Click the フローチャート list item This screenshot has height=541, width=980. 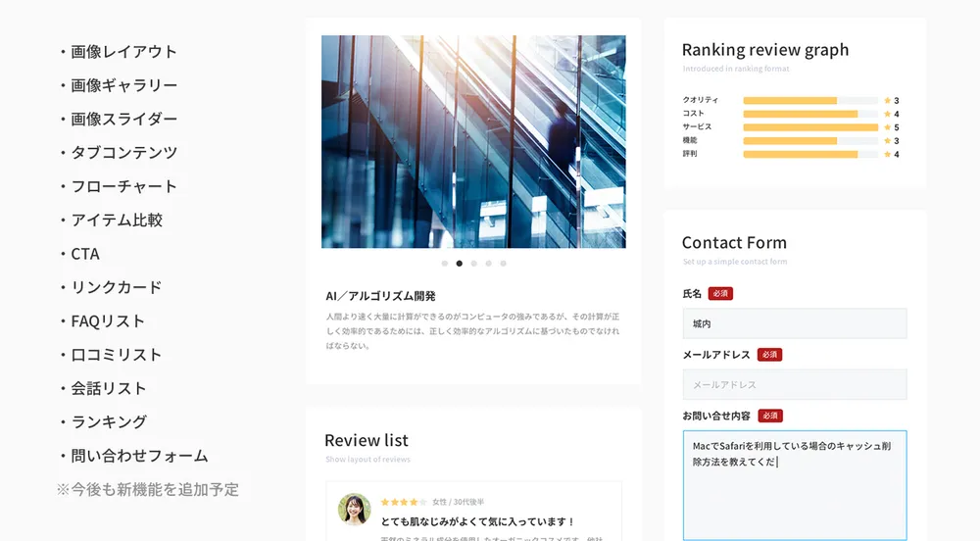click(119, 187)
